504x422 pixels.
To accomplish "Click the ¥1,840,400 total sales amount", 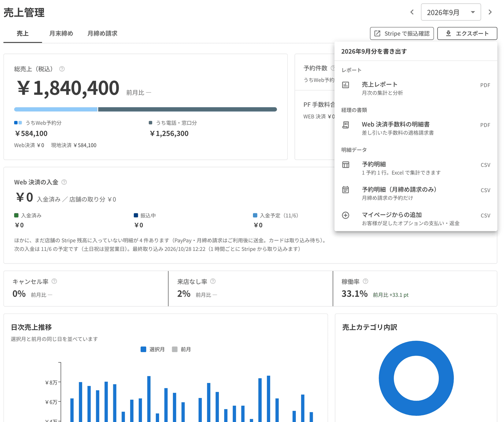I will 68,88.
